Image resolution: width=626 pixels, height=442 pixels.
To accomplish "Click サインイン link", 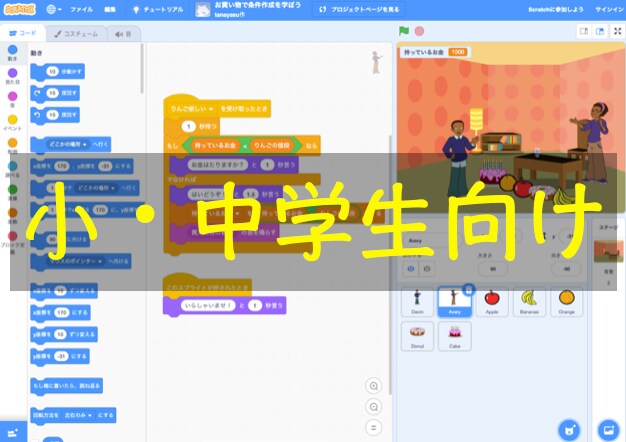I will pos(610,9).
